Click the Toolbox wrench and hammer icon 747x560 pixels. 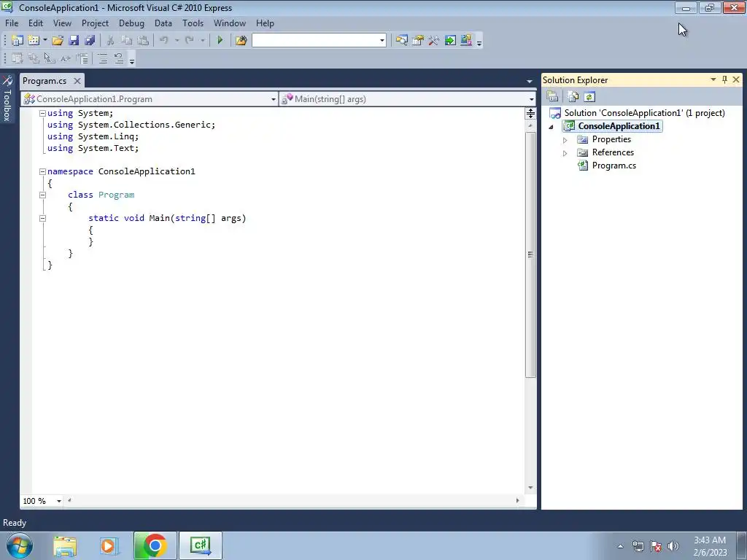point(433,41)
